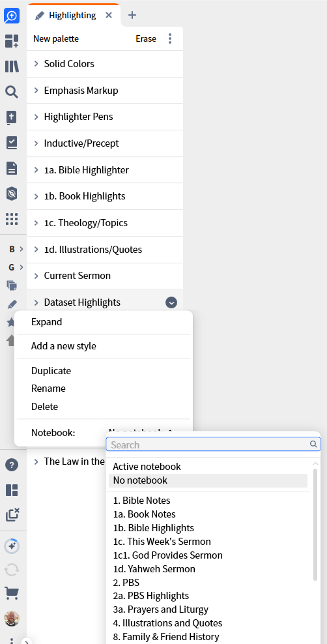The image size is (327, 644).
Task: Open the Applications grid icon
Action: 12,219
